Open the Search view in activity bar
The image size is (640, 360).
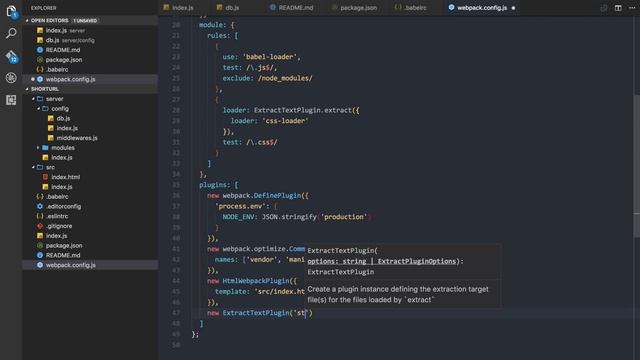(x=11, y=33)
